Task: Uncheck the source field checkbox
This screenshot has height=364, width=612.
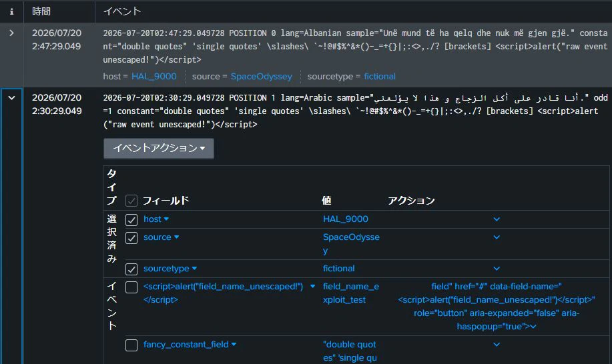Action: pos(131,238)
